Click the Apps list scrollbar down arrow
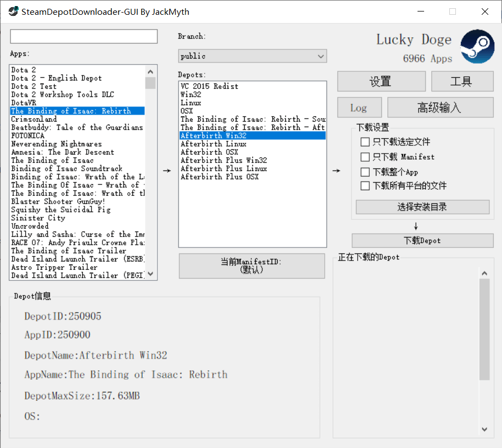The height and width of the screenshot is (448, 502). pyautogui.click(x=150, y=275)
